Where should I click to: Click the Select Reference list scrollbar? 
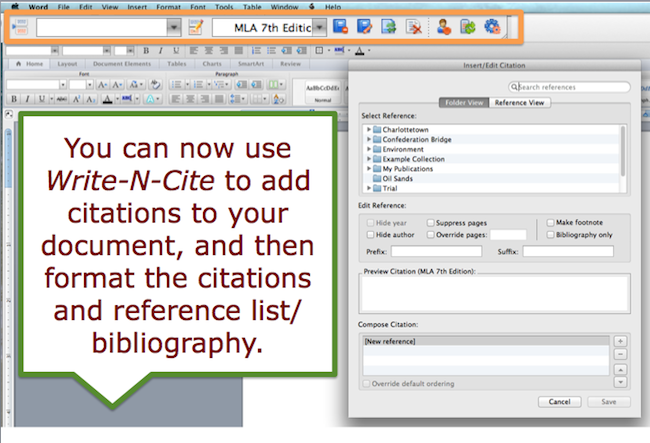click(x=622, y=151)
